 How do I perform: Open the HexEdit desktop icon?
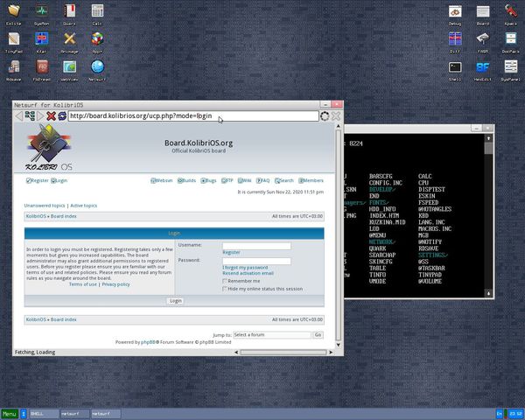pyautogui.click(x=483, y=67)
